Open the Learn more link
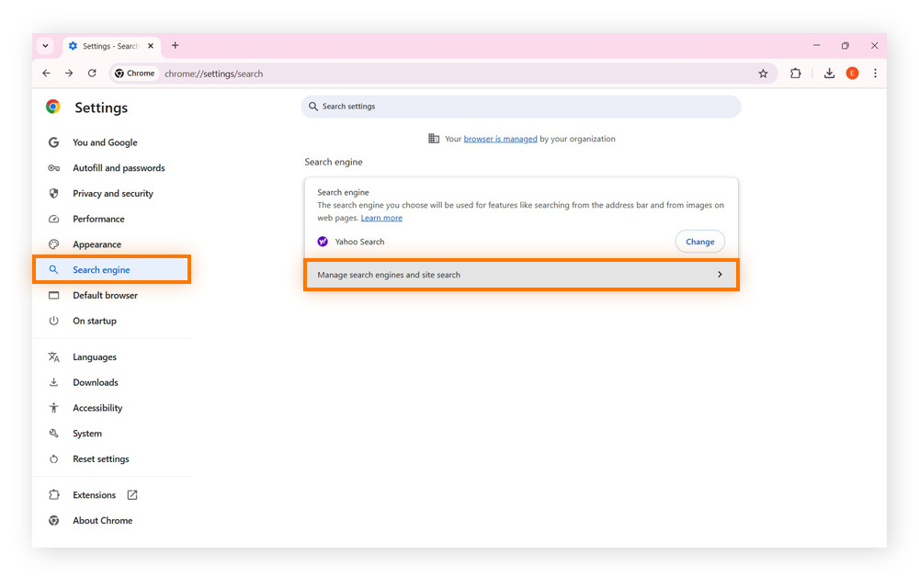Image resolution: width=919 pixels, height=588 pixels. 381,218
